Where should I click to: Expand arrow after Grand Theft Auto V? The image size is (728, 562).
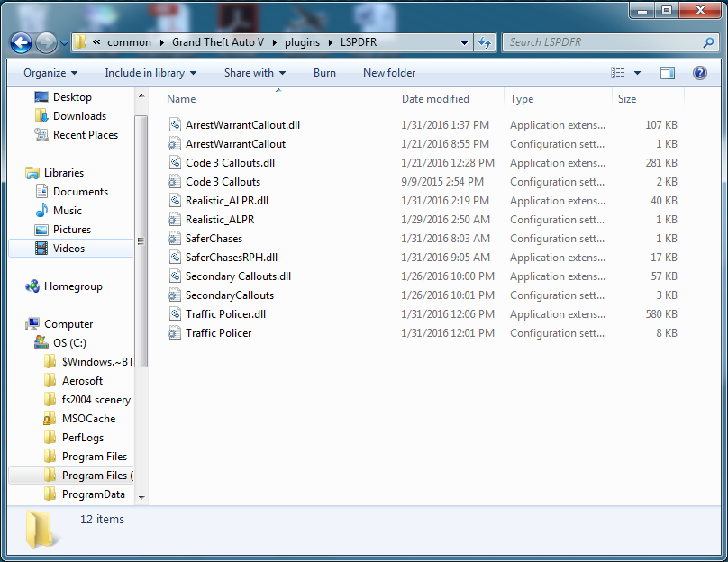point(275,42)
